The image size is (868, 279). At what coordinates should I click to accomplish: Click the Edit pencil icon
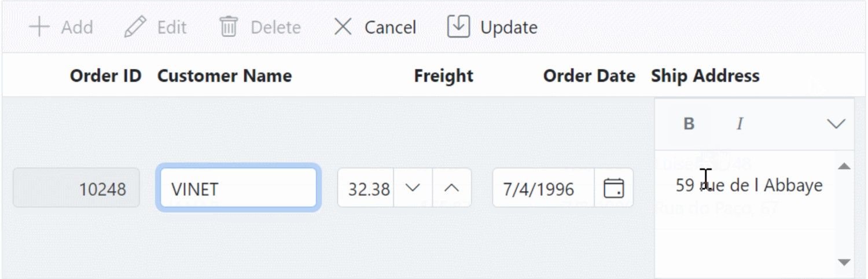[x=135, y=27]
